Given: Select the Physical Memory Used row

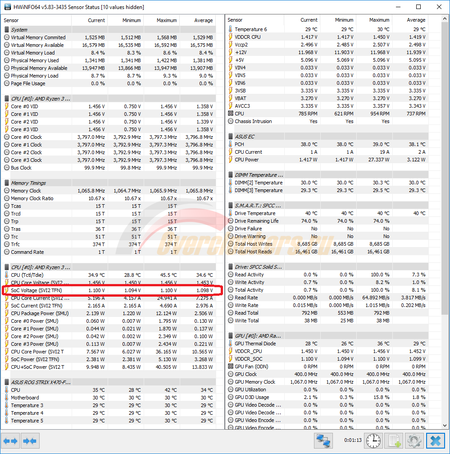Looking at the screenshot, I should coord(109,60).
